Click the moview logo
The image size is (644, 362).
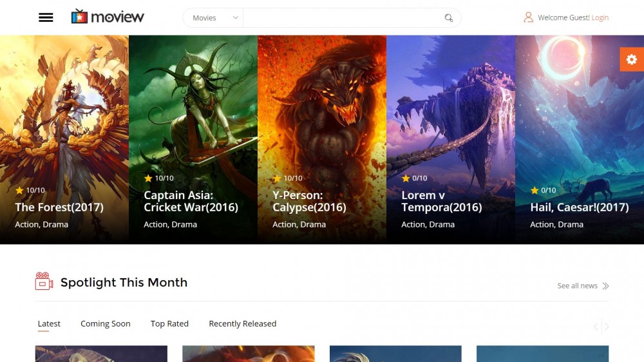[108, 17]
